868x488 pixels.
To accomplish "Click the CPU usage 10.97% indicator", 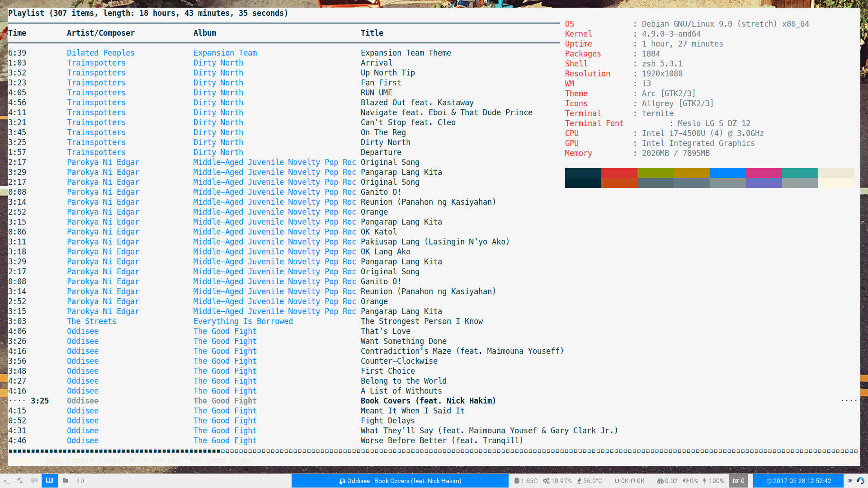I will coord(557,481).
